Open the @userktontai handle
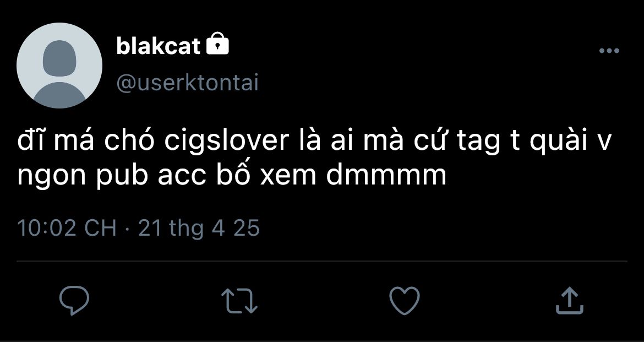The height and width of the screenshot is (342, 644). (x=188, y=83)
